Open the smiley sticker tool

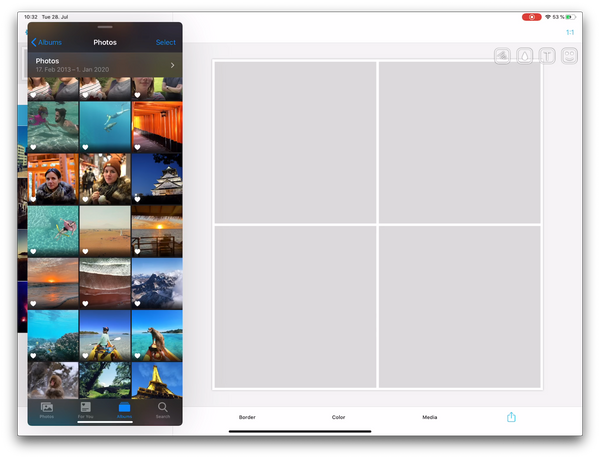(x=570, y=56)
